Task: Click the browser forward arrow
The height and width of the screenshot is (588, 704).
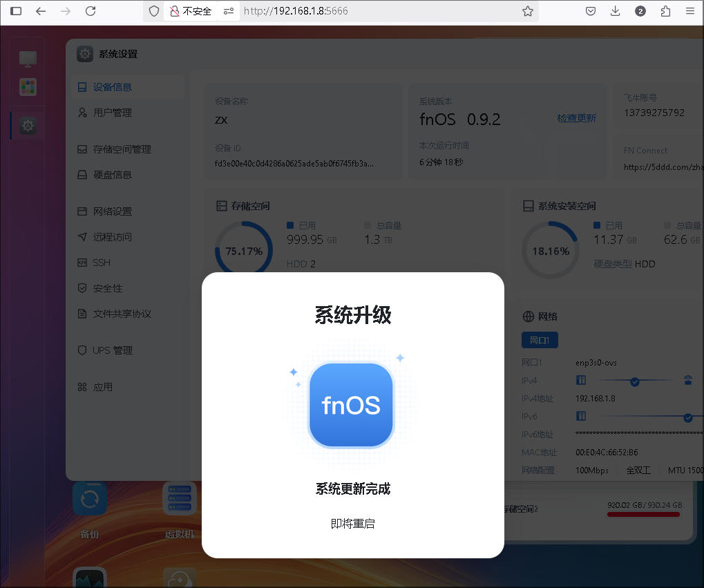Action: 66,11
